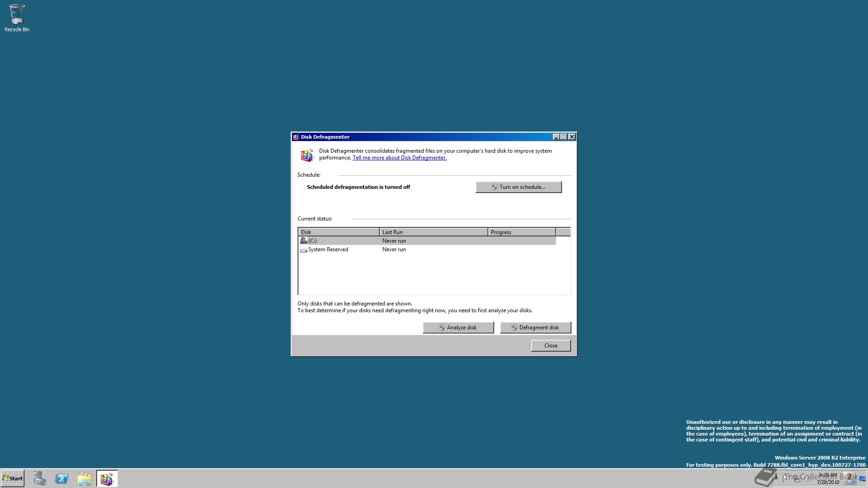Launch Server Manager from the taskbar
This screenshot has width=868, height=488.
(40, 479)
